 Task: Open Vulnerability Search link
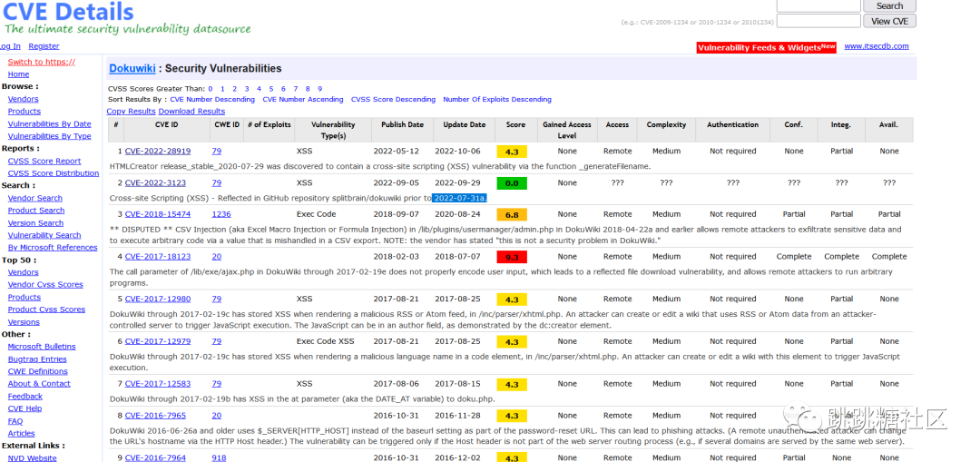44,235
